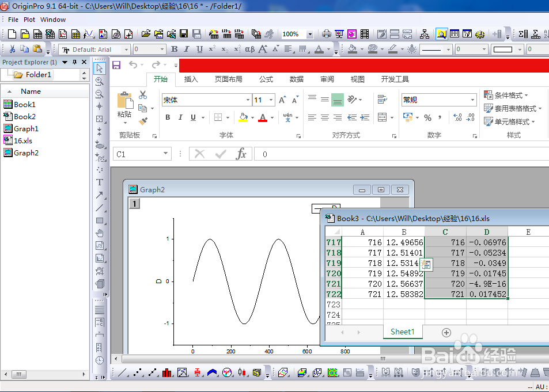
Task: Click the layer 1 button in Graph2
Action: [134, 203]
